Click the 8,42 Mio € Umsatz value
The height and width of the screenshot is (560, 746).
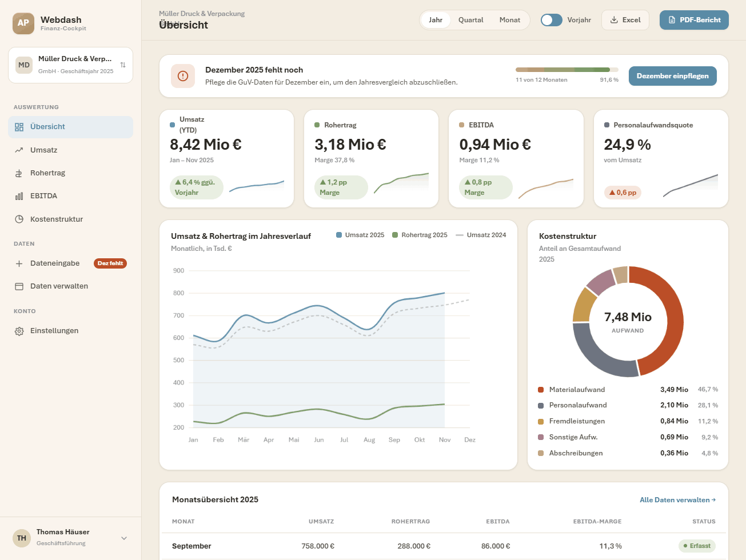click(x=206, y=145)
